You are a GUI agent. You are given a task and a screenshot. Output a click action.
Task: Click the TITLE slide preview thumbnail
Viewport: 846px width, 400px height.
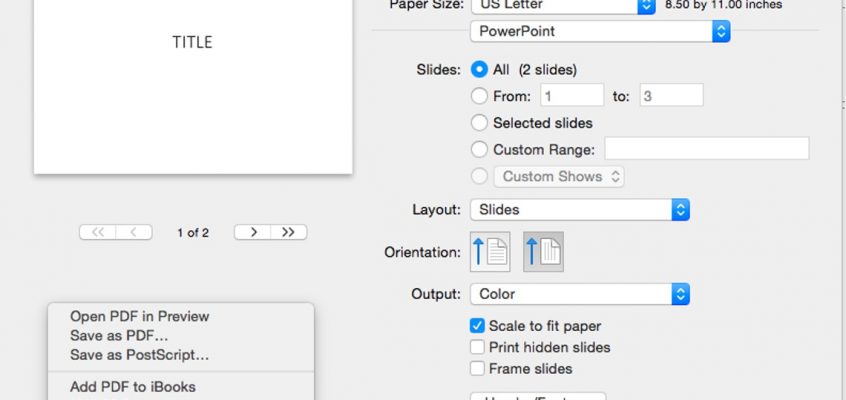[x=193, y=86]
